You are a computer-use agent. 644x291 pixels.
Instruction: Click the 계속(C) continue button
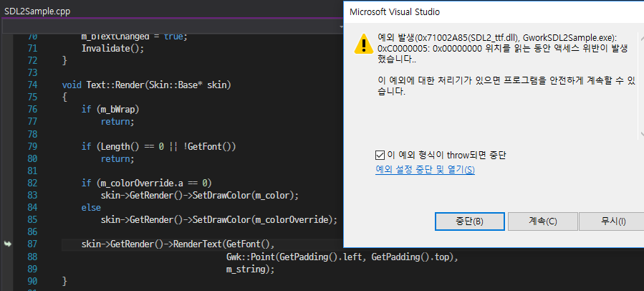tap(542, 221)
